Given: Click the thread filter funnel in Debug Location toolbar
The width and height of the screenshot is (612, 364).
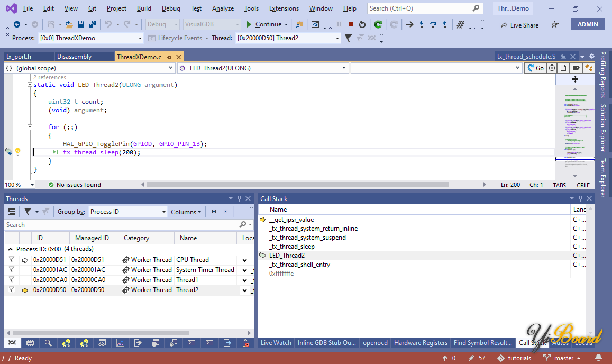Looking at the screenshot, I should 348,38.
